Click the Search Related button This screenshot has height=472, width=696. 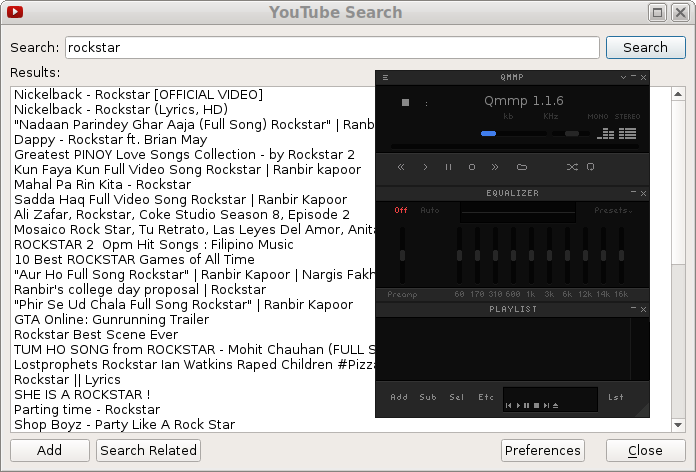tap(148, 450)
